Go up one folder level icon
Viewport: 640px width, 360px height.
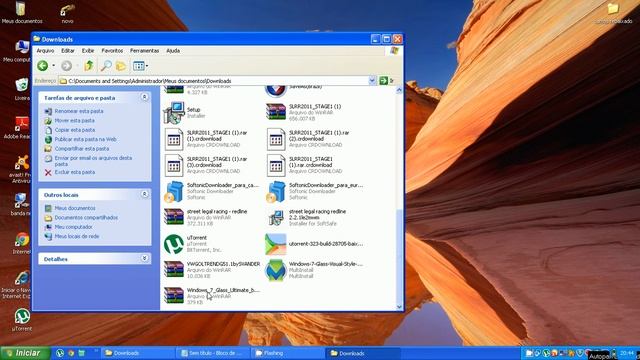[x=89, y=65]
